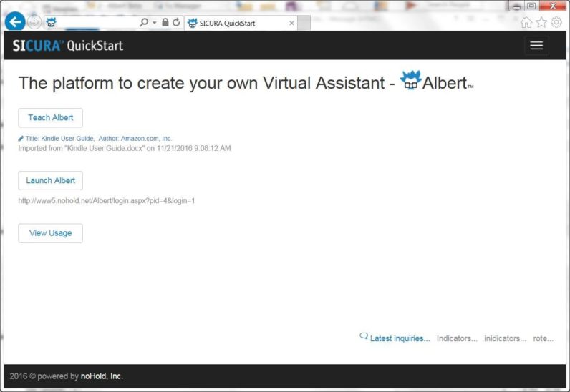Screen dimensions: 570x392
Task: Open the browser home icon
Action: point(526,23)
